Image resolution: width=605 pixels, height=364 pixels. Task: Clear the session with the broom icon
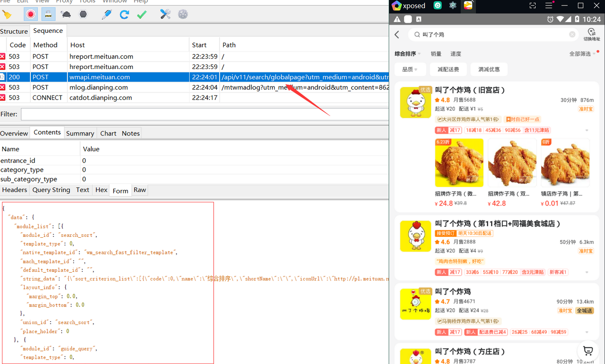[7, 15]
